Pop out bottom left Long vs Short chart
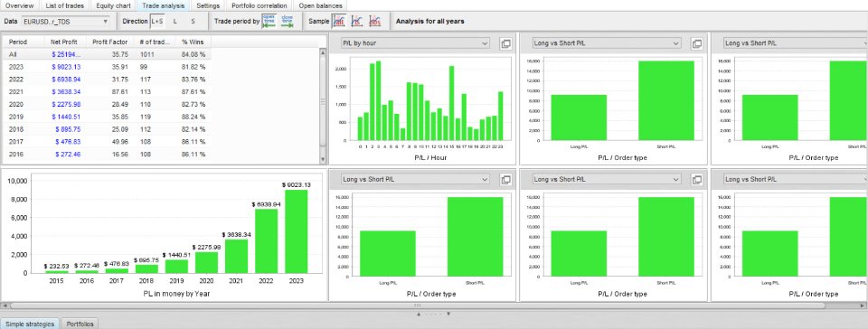The width and height of the screenshot is (868, 329). 505,179
